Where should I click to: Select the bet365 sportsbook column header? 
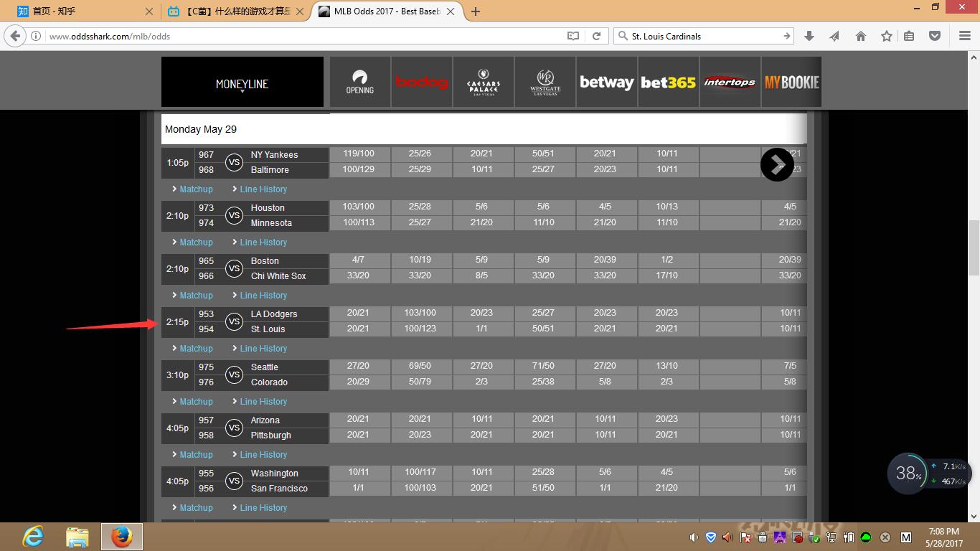click(668, 83)
